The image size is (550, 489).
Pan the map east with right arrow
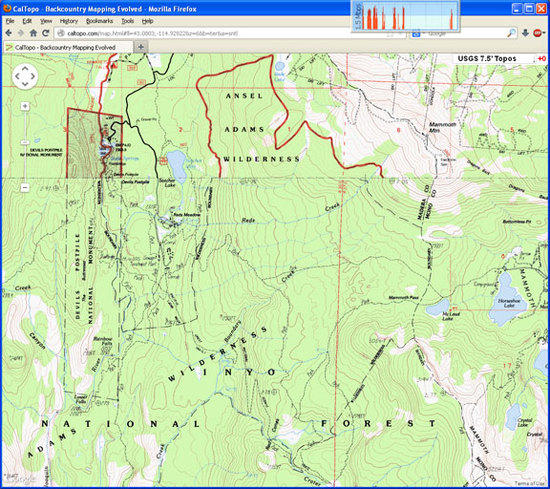[33, 76]
